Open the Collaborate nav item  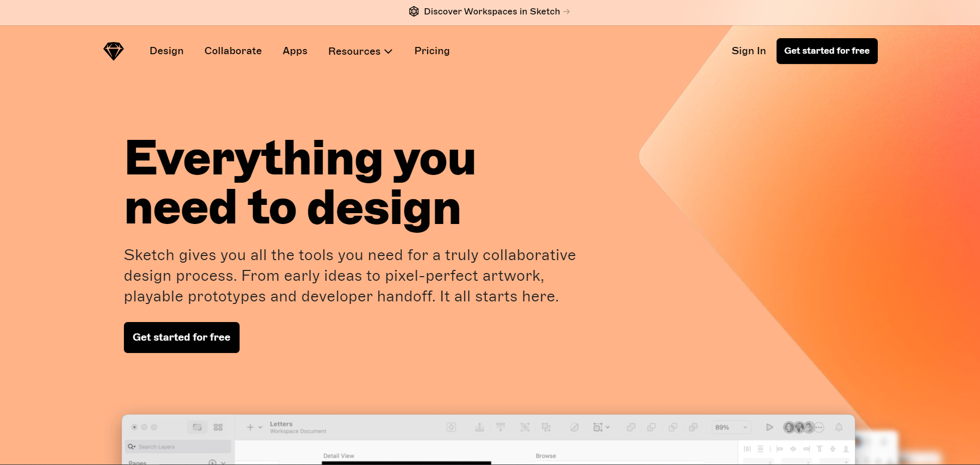(x=233, y=51)
